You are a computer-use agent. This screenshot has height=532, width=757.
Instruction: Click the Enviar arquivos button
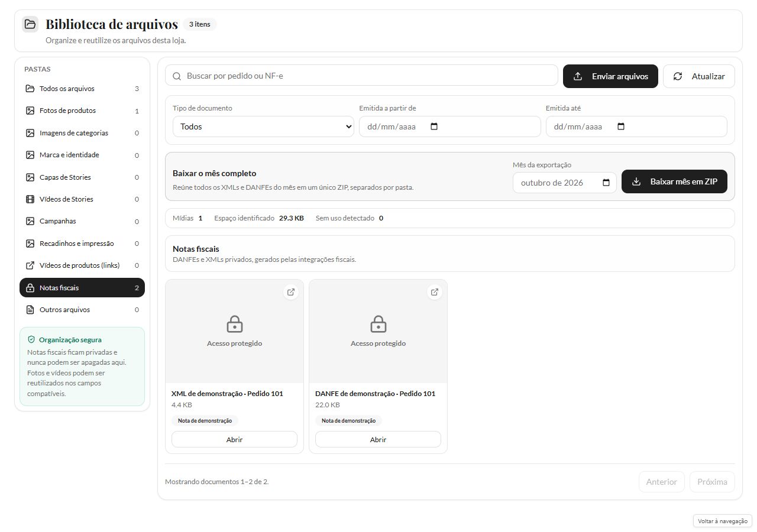coord(610,76)
